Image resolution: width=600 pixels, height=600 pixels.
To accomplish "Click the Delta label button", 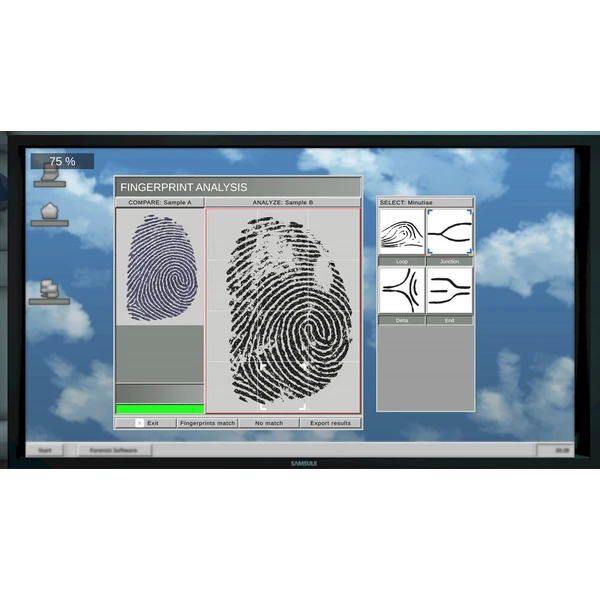I will click(401, 320).
